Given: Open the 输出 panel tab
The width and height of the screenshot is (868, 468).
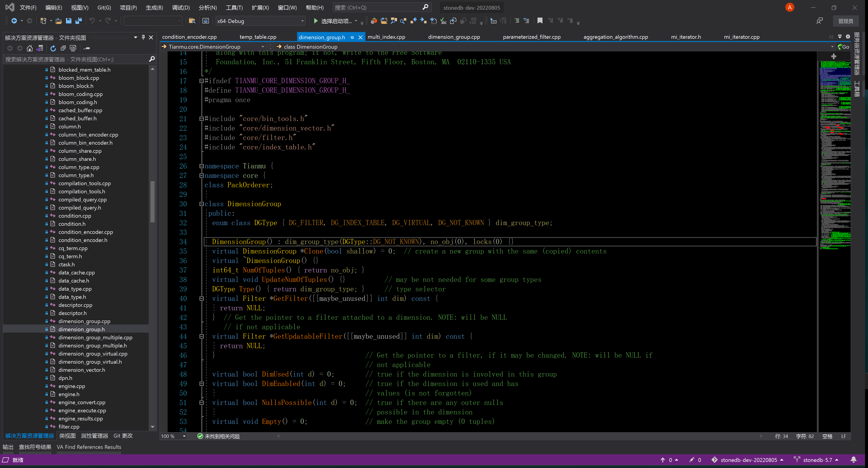Looking at the screenshot, I should tap(8, 447).
